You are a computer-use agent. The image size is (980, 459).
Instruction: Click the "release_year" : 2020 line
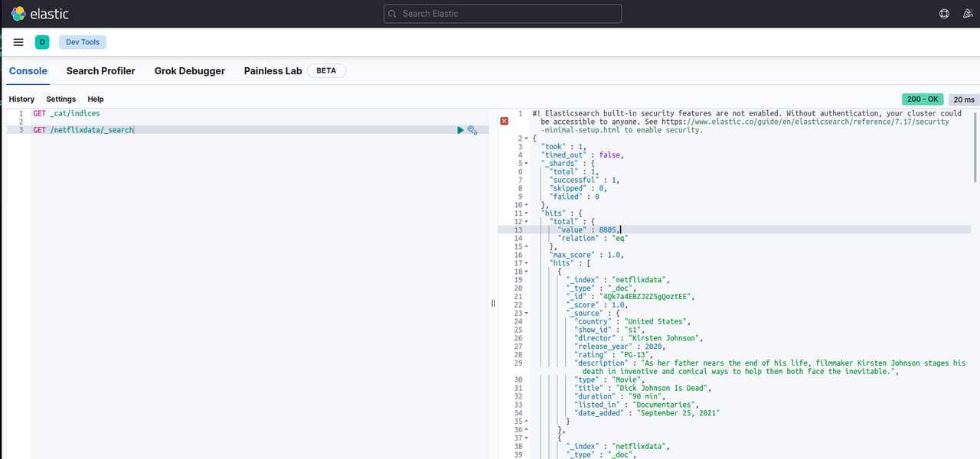(x=621, y=346)
